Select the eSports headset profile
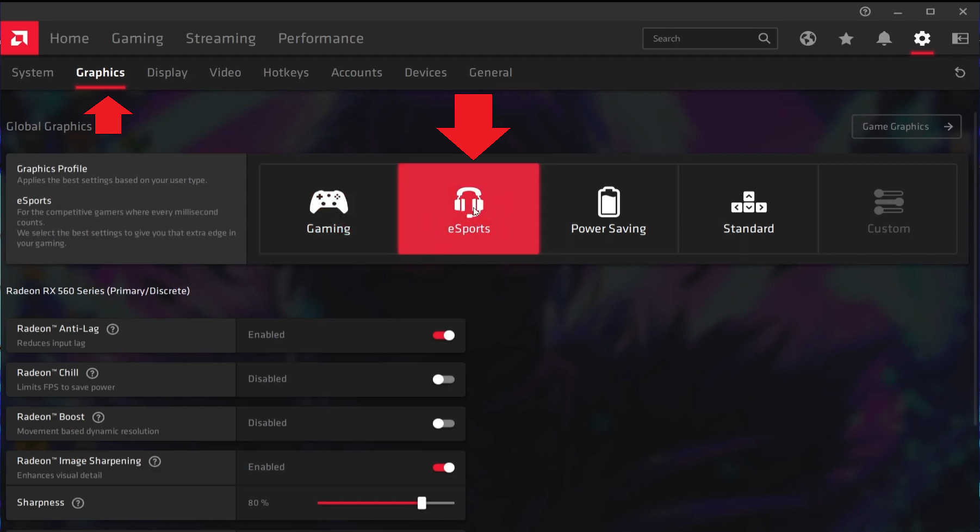The width and height of the screenshot is (980, 532). (469, 209)
